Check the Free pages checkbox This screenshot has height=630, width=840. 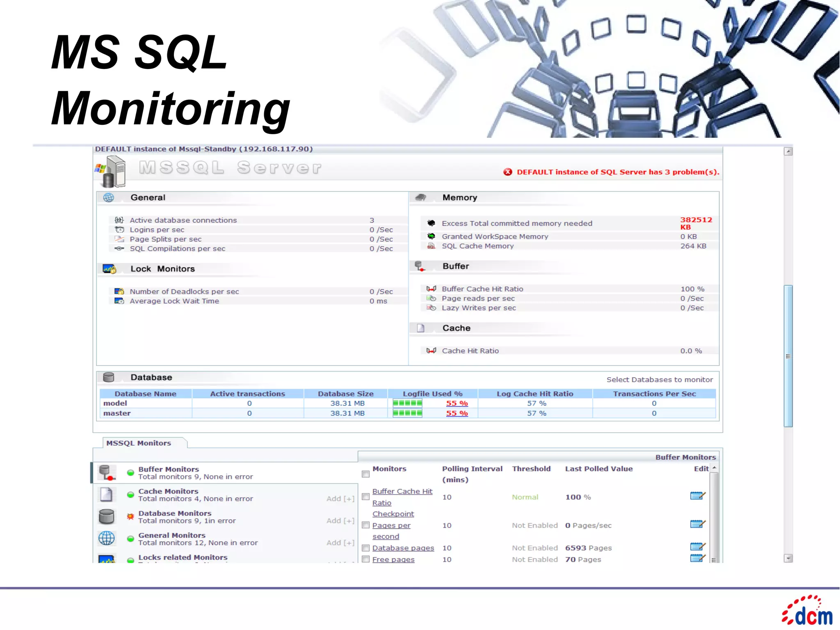365,559
